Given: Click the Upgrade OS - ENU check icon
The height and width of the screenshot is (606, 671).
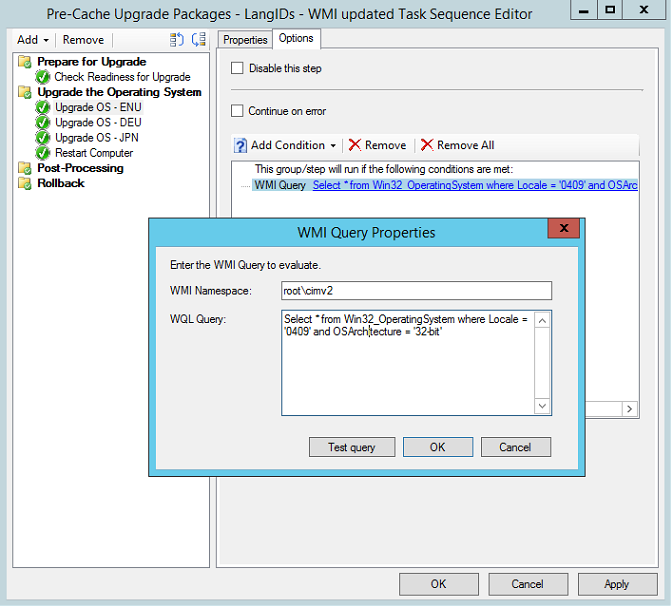Looking at the screenshot, I should point(43,107).
